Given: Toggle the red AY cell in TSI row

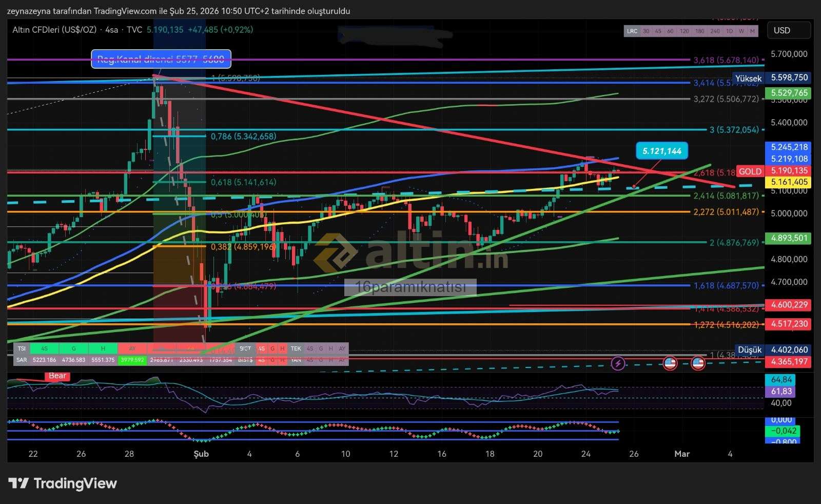Looking at the screenshot, I should [x=132, y=348].
